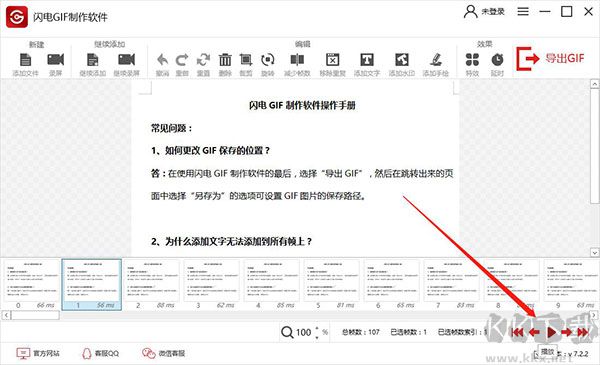This screenshot has width=600, height=365.
Task: Click the timeline scroll-left arrow
Action: tap(6, 315)
